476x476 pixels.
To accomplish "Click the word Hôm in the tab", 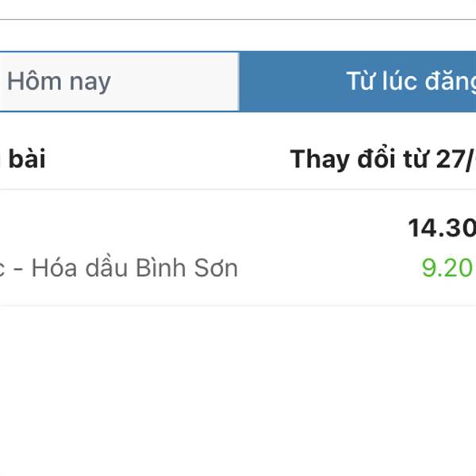I will pyautogui.click(x=34, y=81).
